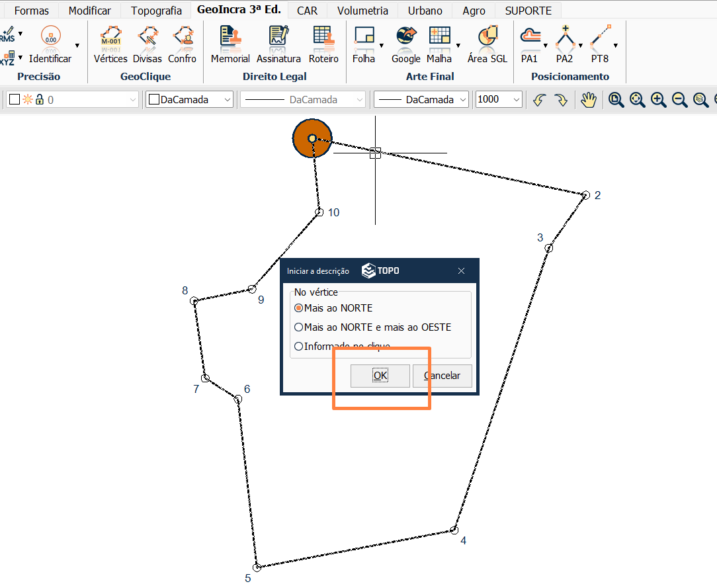Screen dimensions: 717x588
Task: Open the Memorial document tool
Action: click(x=230, y=39)
